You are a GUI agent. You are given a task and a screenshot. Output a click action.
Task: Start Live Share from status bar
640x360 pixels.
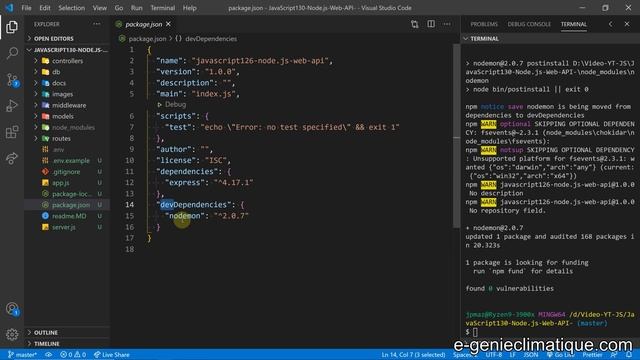112,355
